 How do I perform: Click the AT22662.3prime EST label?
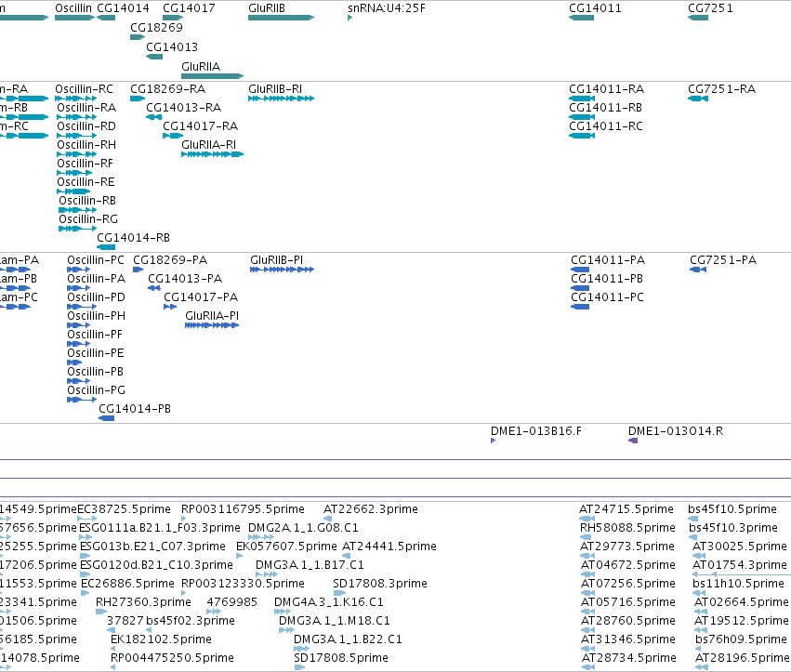click(371, 509)
